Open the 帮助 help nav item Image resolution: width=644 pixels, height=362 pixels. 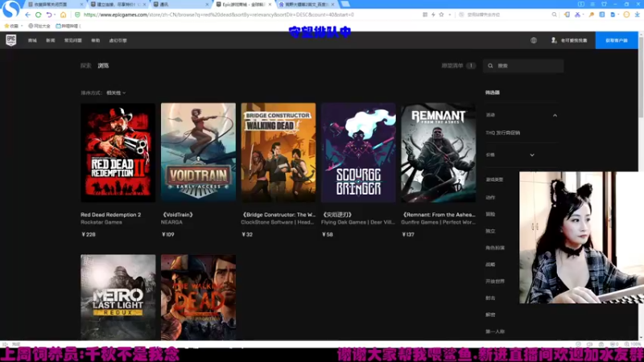point(96,40)
